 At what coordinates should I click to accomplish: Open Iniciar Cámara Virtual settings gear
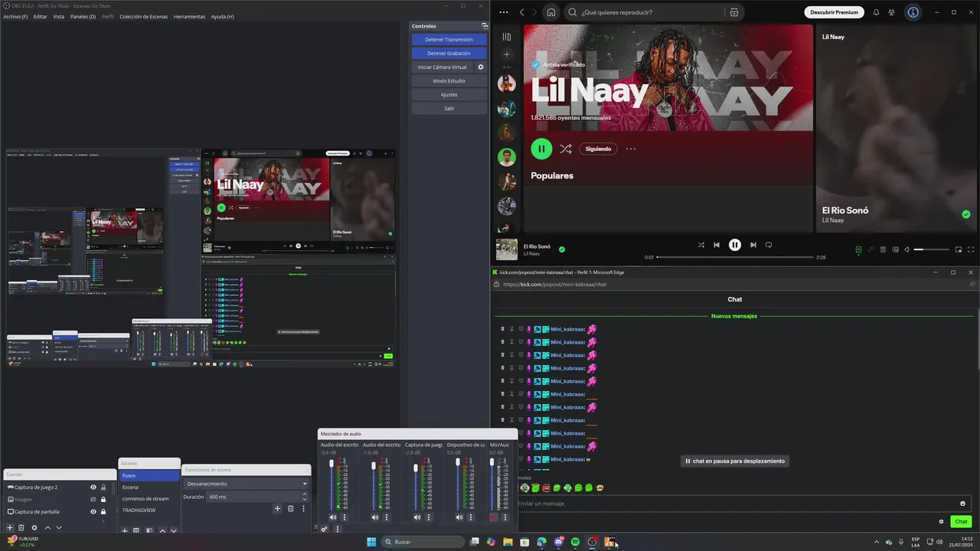click(x=481, y=67)
